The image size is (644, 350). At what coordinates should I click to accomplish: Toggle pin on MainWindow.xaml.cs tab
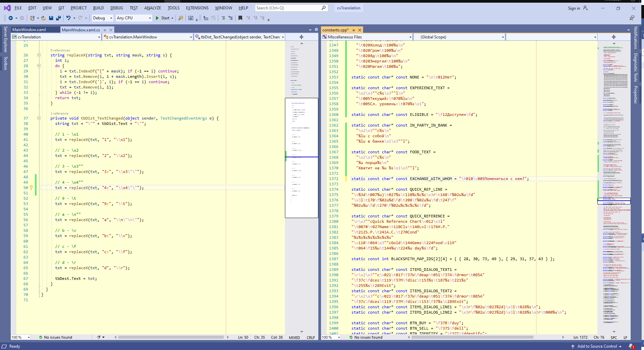[x=105, y=30]
